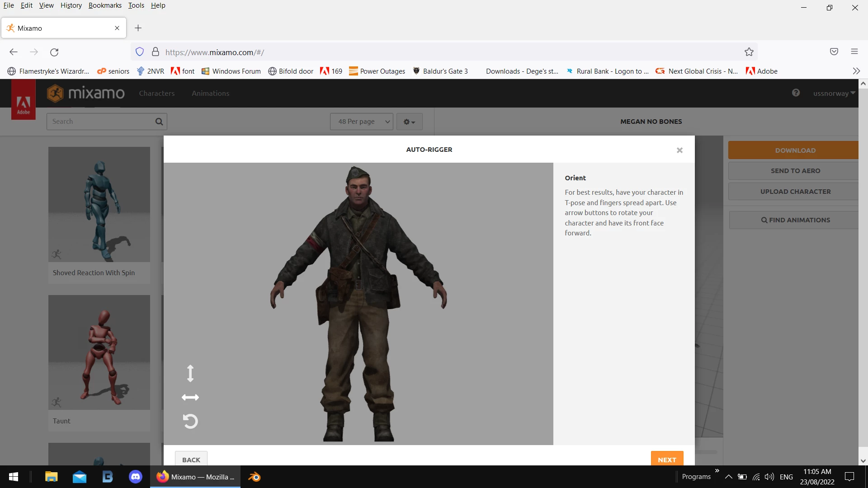Click the vertical rotate arrow icon

[190, 373]
